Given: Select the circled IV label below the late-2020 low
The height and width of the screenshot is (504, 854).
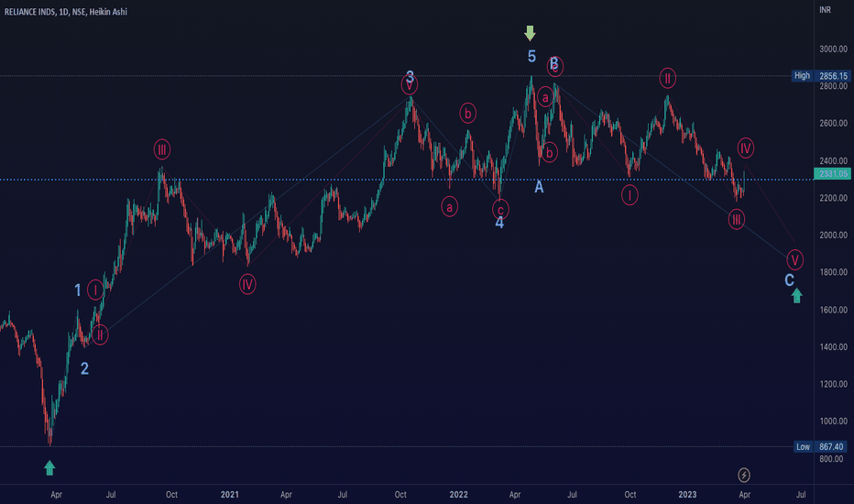Looking at the screenshot, I should (247, 284).
